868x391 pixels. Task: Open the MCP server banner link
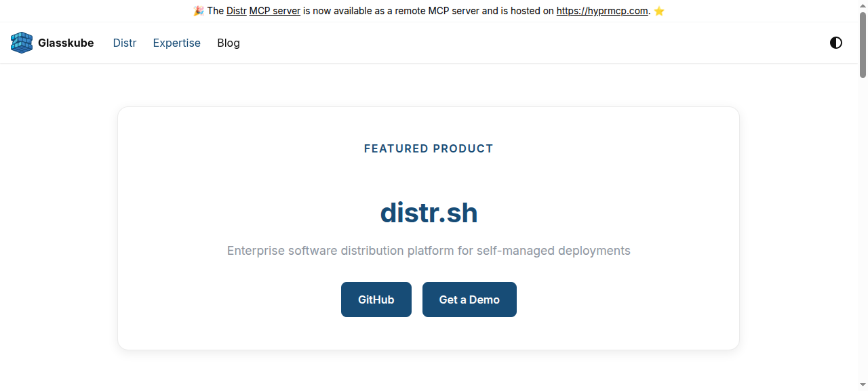pyautogui.click(x=275, y=11)
